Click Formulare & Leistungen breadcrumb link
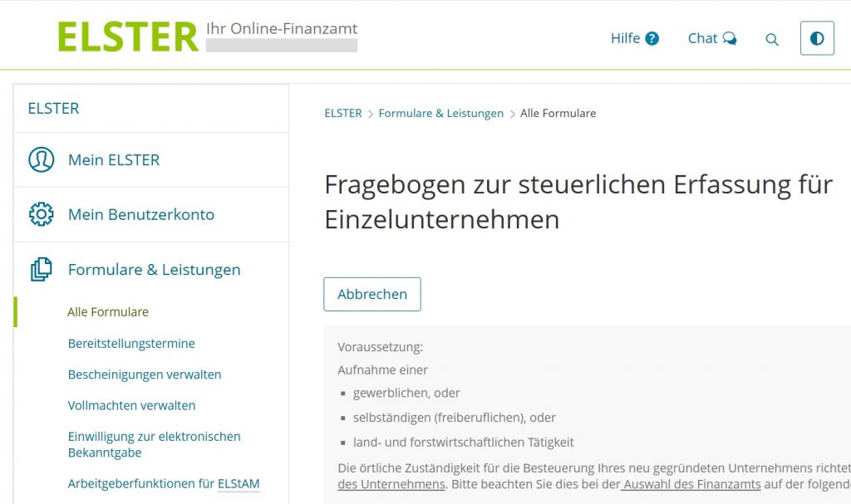 440,113
